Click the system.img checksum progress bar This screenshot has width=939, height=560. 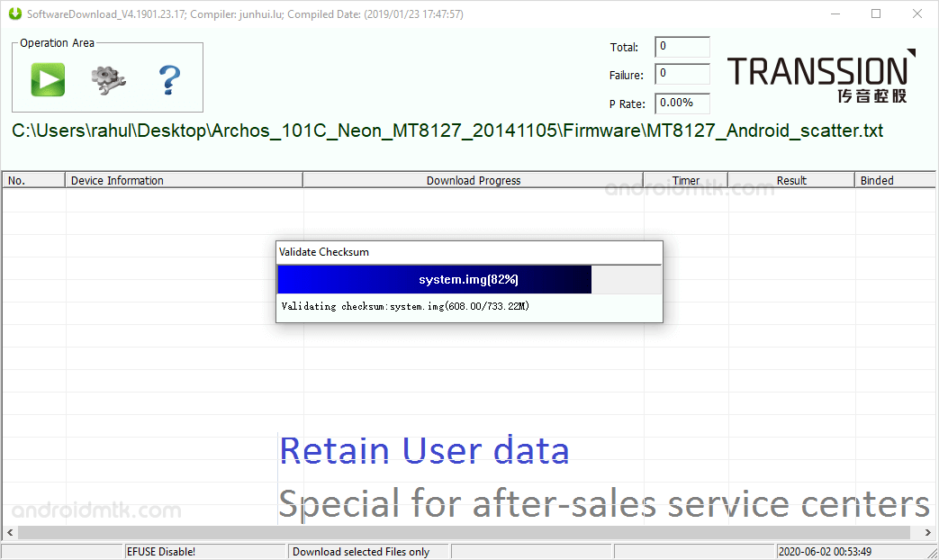(468, 279)
